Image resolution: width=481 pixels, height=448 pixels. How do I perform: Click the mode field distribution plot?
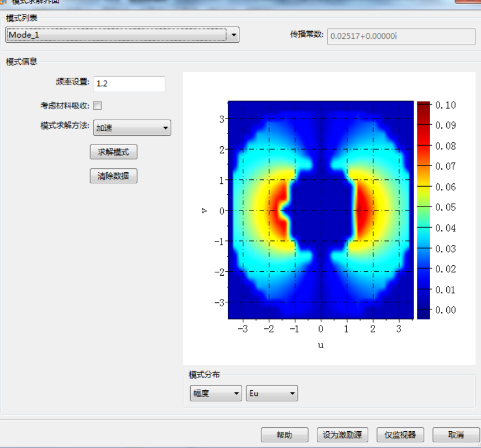[320, 210]
